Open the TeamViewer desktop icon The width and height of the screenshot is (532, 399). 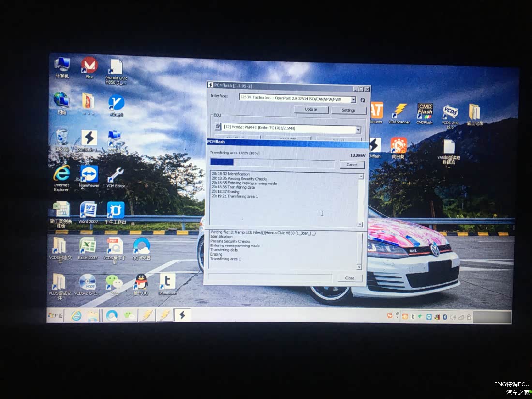coord(89,175)
